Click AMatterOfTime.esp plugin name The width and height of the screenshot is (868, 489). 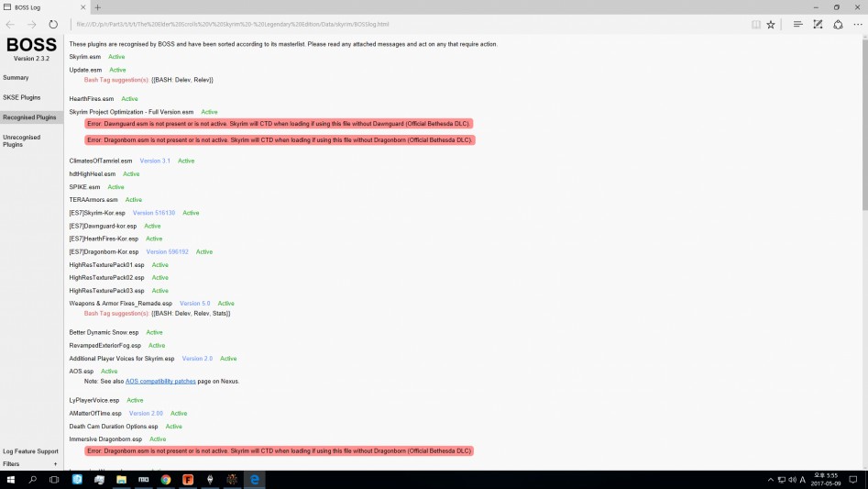[x=95, y=413]
